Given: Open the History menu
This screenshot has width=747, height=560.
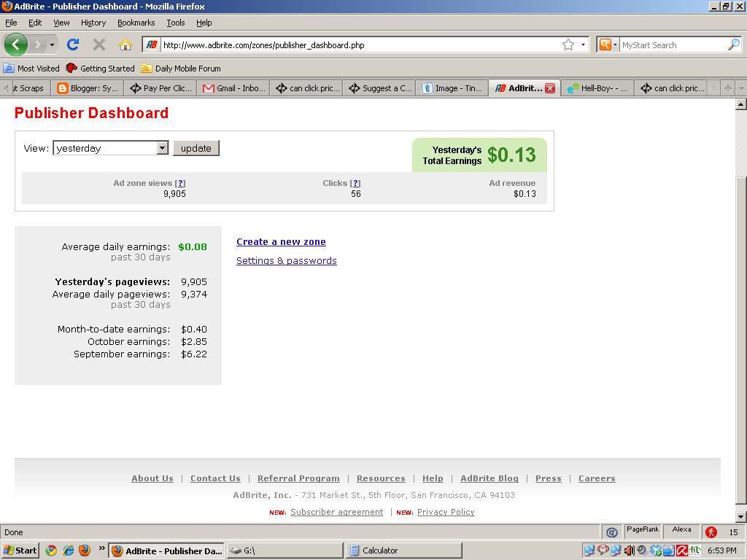Looking at the screenshot, I should [x=93, y=23].
